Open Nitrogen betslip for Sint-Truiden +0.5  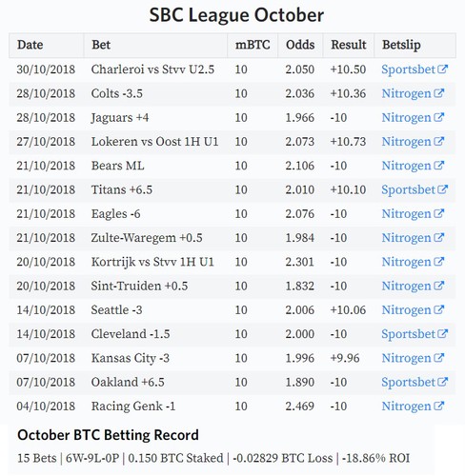(x=406, y=286)
